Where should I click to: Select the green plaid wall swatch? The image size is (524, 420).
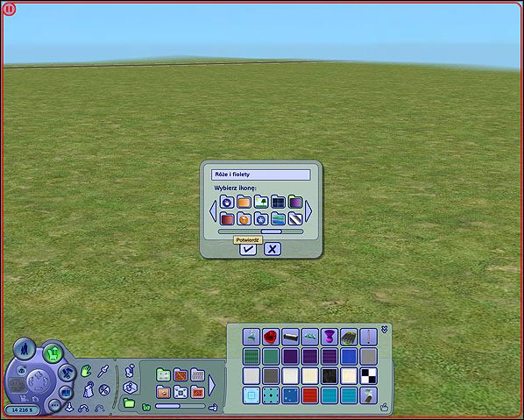tap(251, 356)
